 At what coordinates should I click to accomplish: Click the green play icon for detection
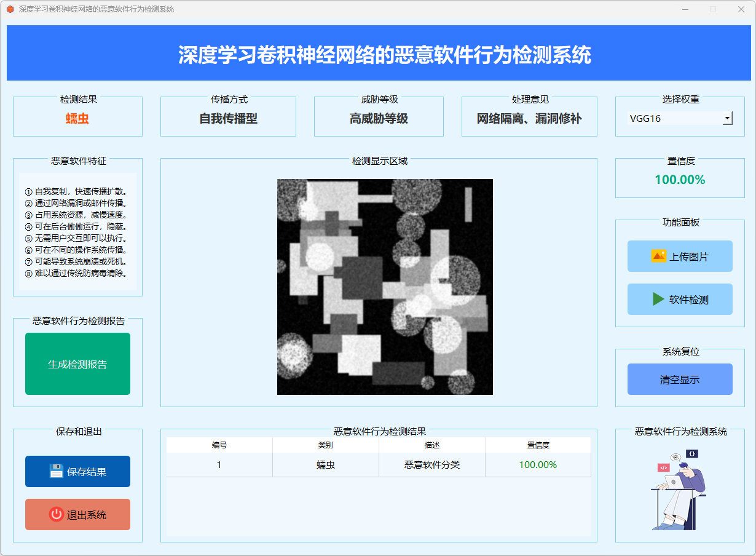[x=658, y=299]
